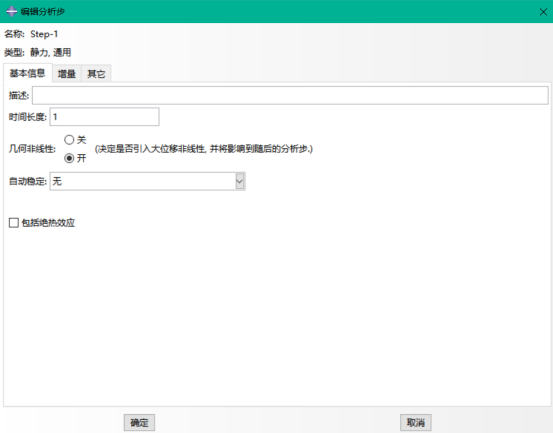The height and width of the screenshot is (433, 553).
Task: Click the Step-1 name text
Action: 44,34
